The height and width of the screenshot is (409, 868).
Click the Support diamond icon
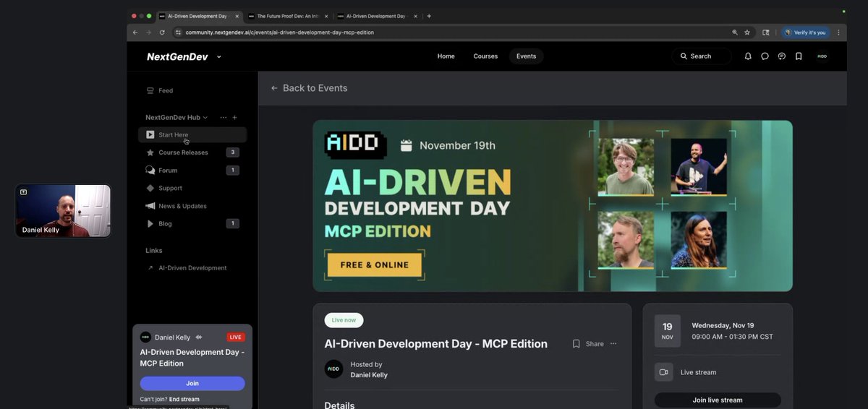pos(150,188)
